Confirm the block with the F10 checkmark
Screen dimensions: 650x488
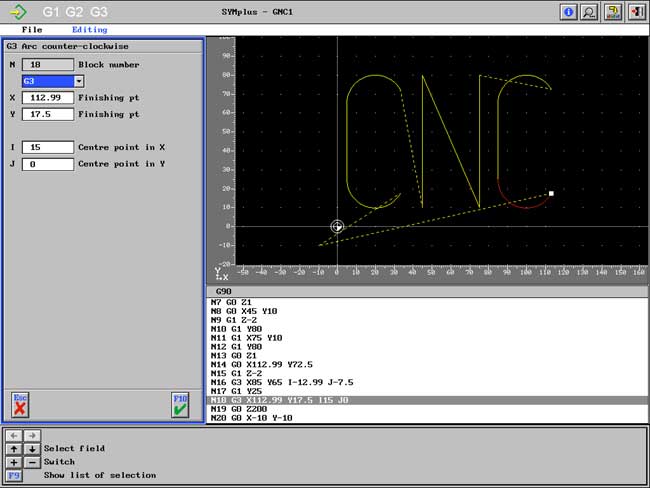pos(180,404)
